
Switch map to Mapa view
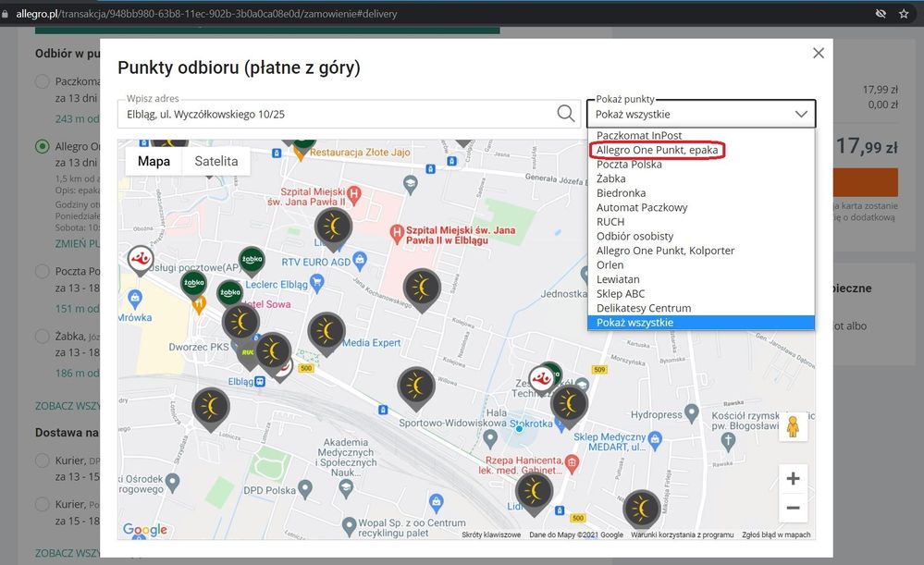[154, 162]
